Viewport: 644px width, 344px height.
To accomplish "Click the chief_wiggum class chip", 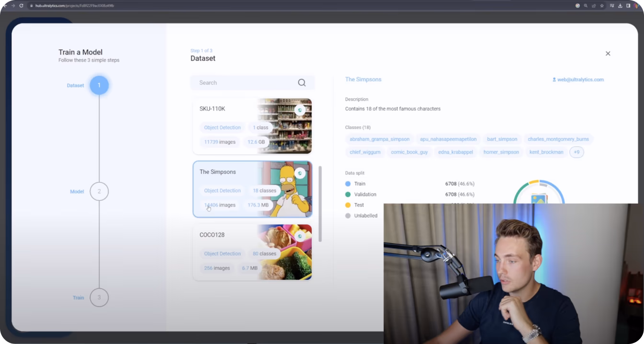I will click(365, 152).
